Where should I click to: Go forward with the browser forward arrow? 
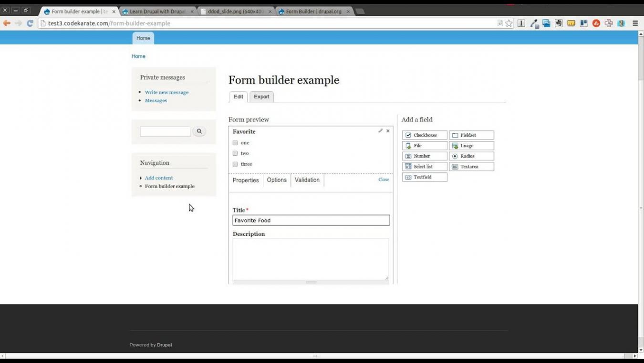(x=18, y=23)
